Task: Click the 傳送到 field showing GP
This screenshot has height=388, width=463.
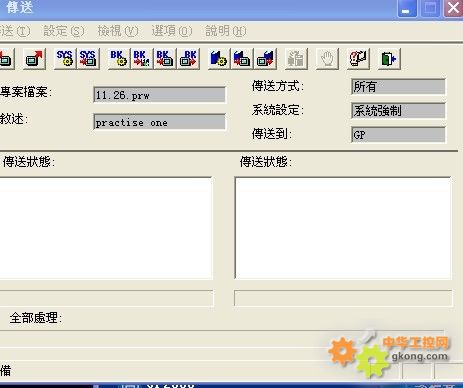Action: coord(398,135)
